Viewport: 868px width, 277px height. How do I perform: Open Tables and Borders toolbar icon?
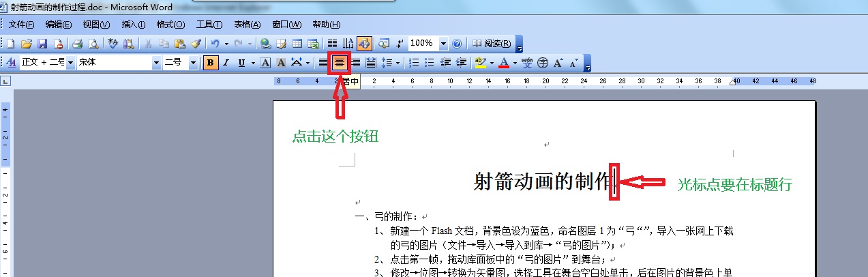[x=282, y=44]
